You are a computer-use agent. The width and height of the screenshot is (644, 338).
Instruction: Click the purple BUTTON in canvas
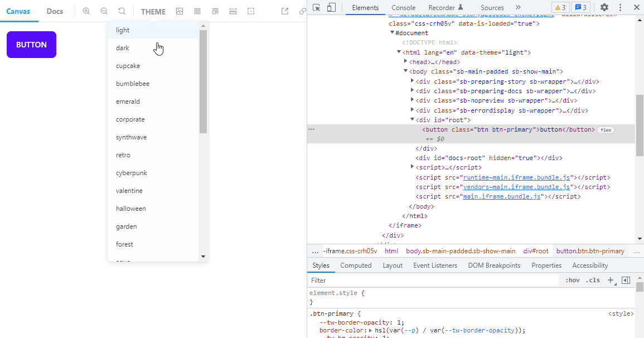tap(31, 45)
